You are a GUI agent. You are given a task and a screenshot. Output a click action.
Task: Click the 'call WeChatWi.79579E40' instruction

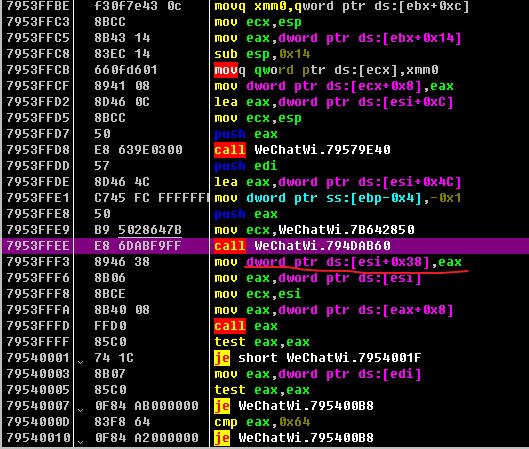302,150
